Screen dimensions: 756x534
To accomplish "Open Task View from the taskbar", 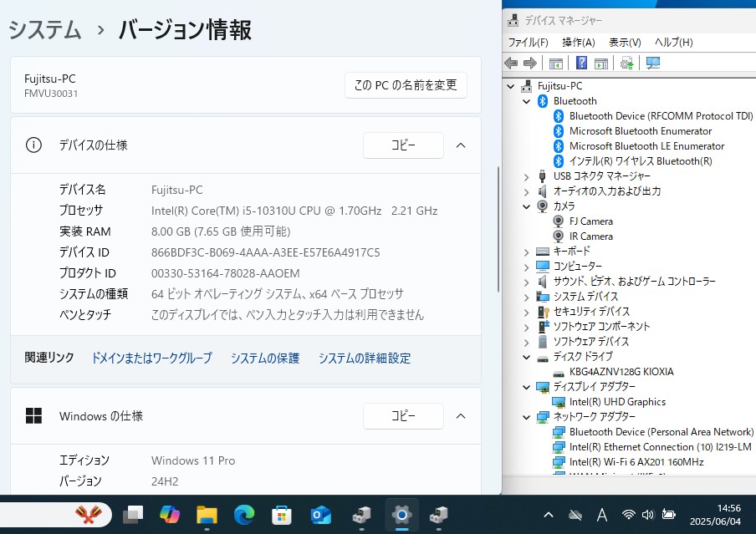I will [133, 516].
